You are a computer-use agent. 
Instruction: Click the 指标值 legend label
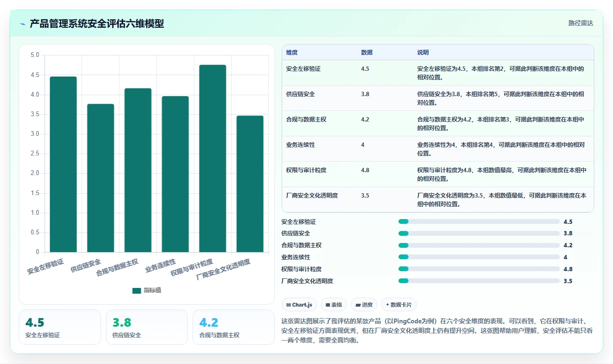152,290
